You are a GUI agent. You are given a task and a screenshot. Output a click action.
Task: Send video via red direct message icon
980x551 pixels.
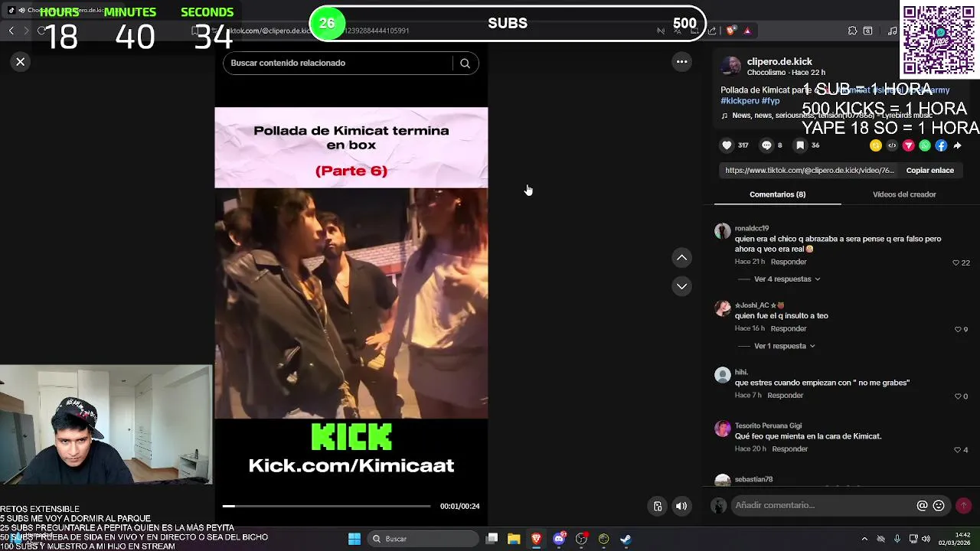pyautogui.click(x=909, y=145)
